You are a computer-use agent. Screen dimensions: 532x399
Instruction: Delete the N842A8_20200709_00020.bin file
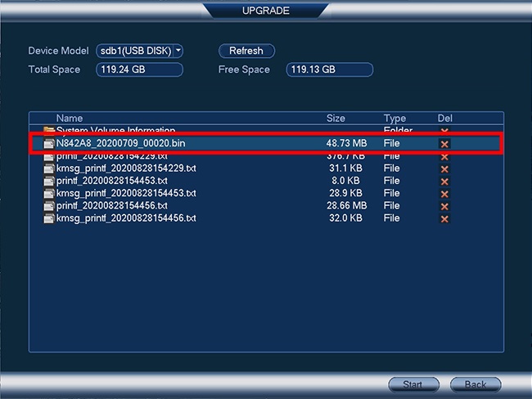(x=444, y=143)
